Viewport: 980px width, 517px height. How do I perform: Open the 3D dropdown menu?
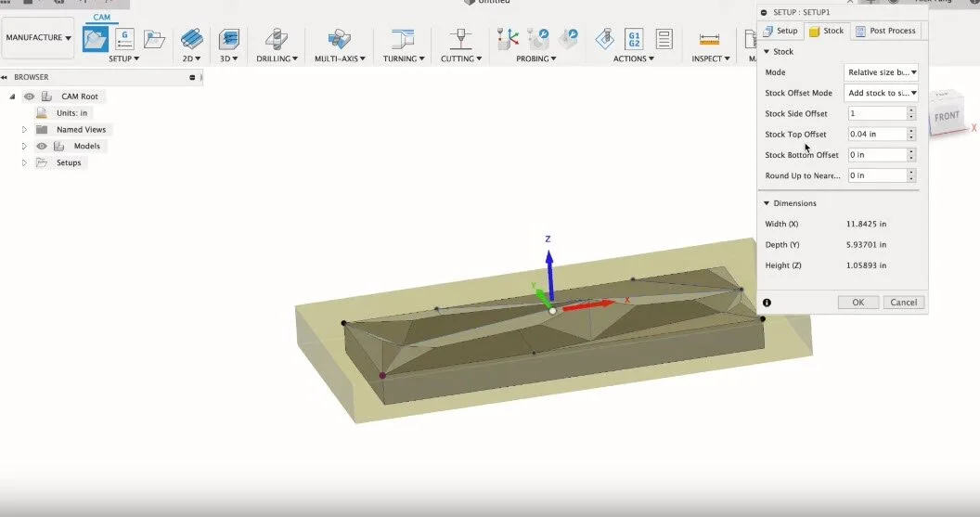pos(228,58)
